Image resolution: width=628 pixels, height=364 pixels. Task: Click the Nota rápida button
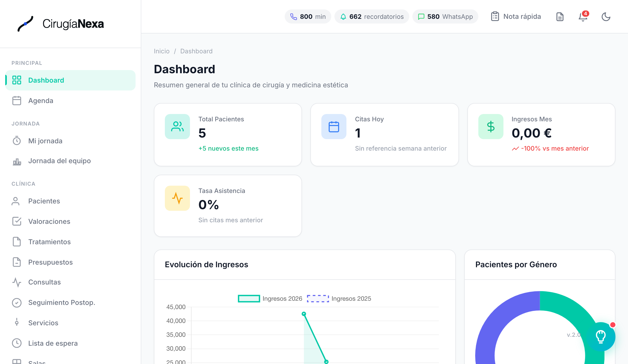515,16
